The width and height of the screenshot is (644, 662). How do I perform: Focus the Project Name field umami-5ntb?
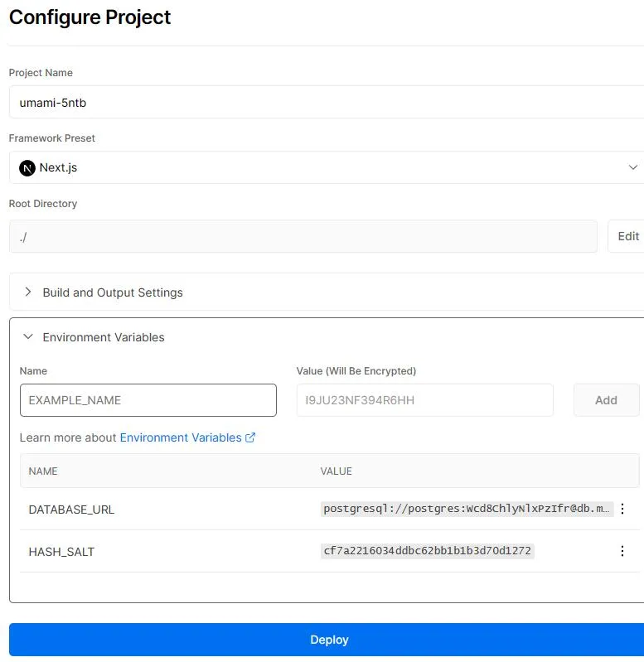coord(327,103)
